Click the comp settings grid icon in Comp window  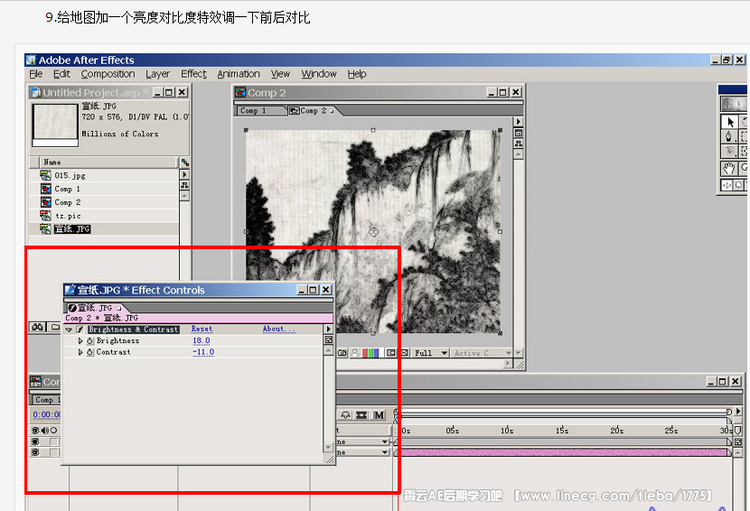[518, 133]
